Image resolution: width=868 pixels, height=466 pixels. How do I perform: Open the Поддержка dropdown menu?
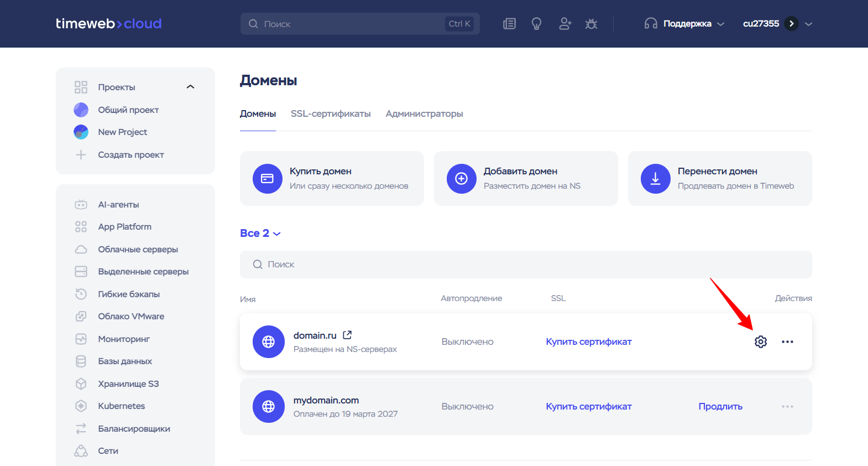[x=684, y=24]
